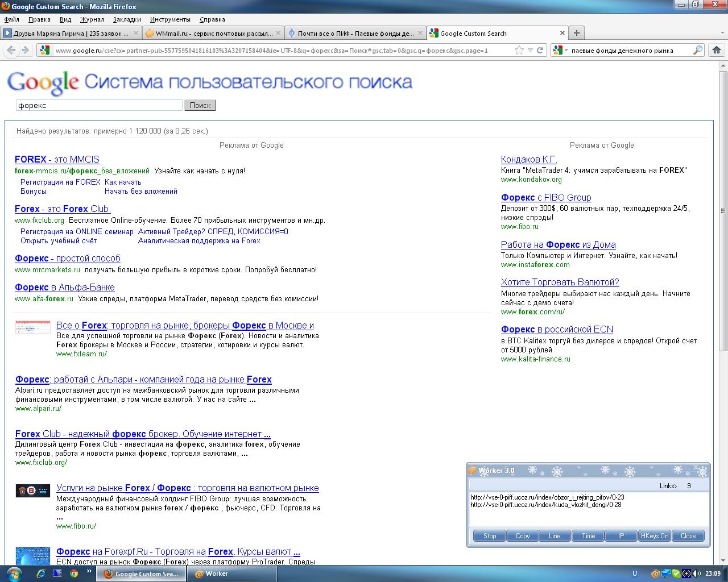Image resolution: width=728 pixels, height=582 pixels.
Task: Click the форекс search input field
Action: tap(99, 105)
